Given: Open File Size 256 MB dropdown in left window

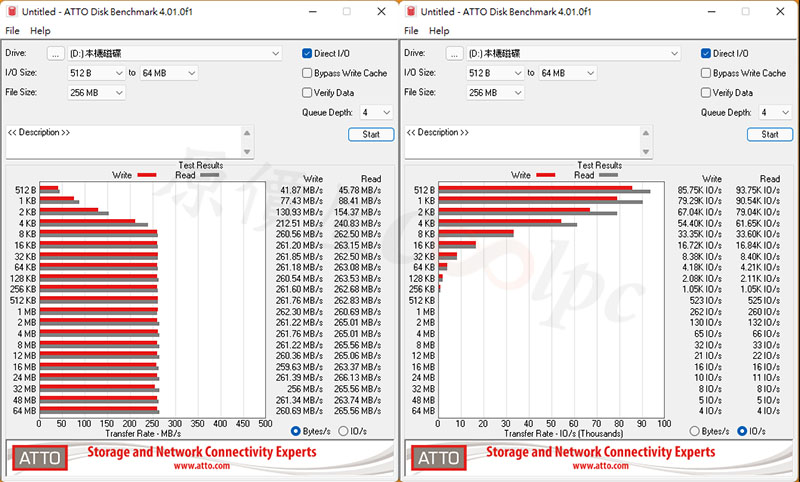Looking at the screenshot, I should tap(96, 93).
